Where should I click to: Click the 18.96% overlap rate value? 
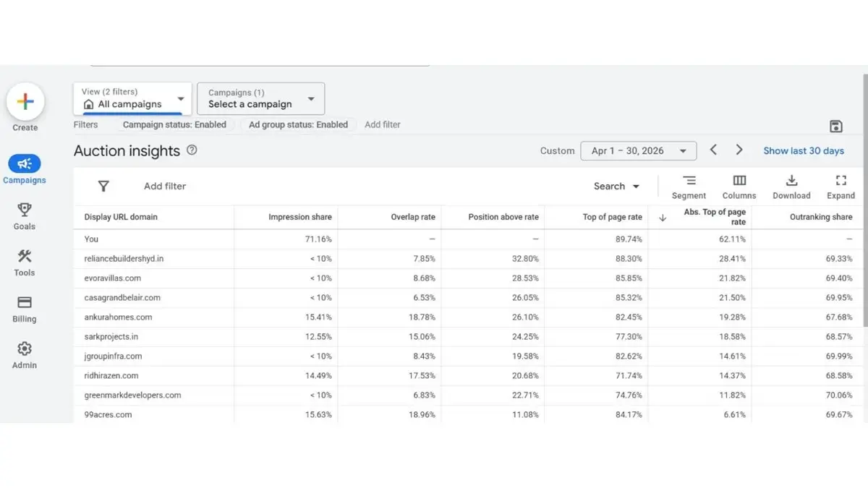coord(422,414)
